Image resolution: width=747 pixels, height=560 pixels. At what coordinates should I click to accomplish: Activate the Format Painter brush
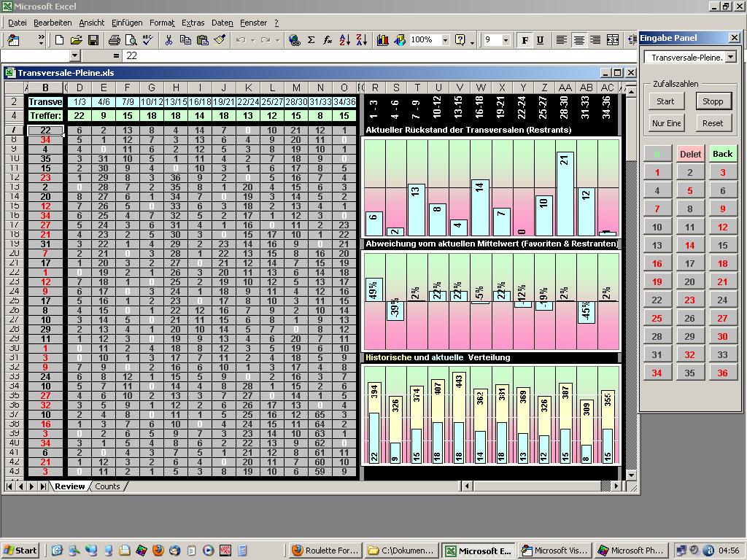[220, 40]
